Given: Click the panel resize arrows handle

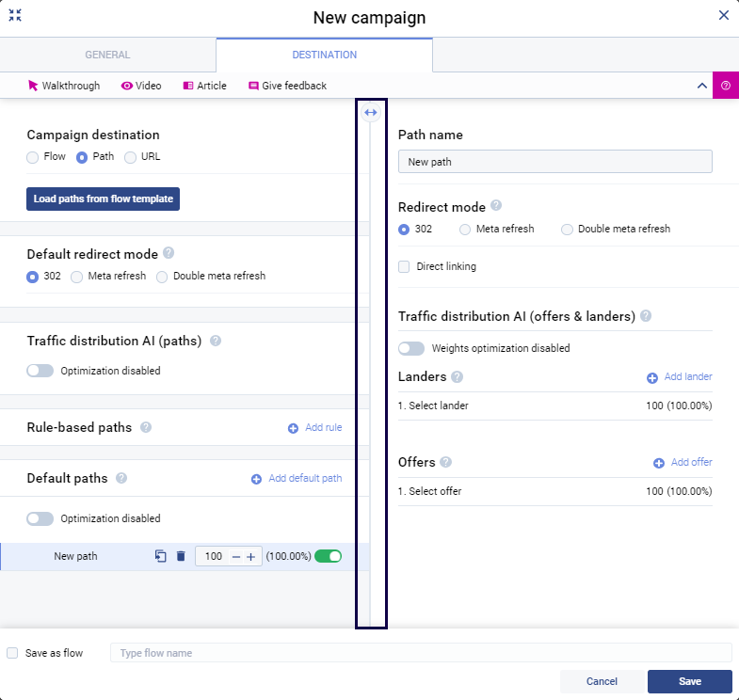Looking at the screenshot, I should (x=371, y=112).
